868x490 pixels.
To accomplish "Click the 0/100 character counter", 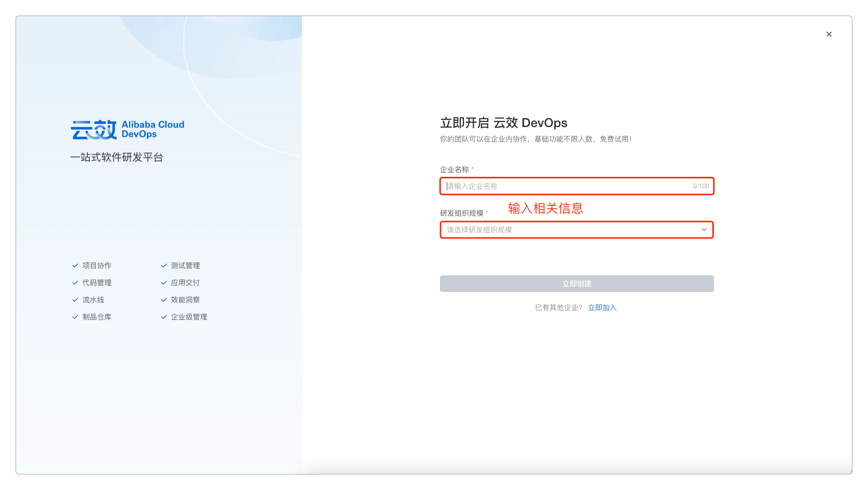I will (x=701, y=186).
